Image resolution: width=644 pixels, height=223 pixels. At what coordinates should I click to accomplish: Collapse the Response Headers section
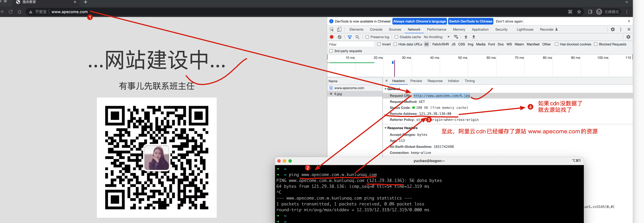(386, 128)
